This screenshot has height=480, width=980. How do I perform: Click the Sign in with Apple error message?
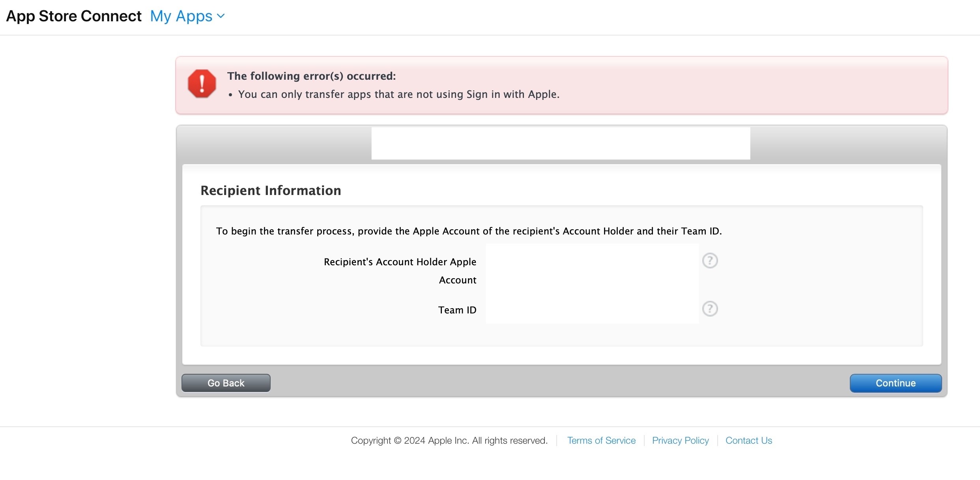tap(399, 94)
